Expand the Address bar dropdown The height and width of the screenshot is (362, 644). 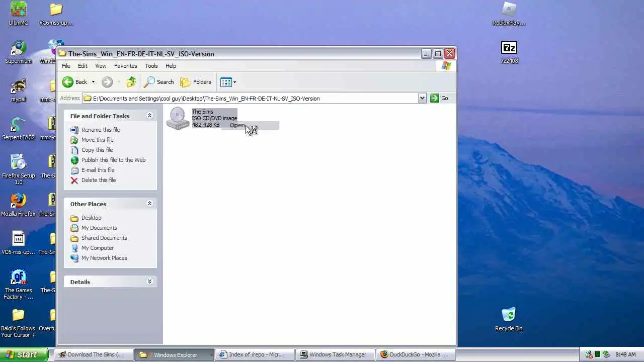point(422,98)
